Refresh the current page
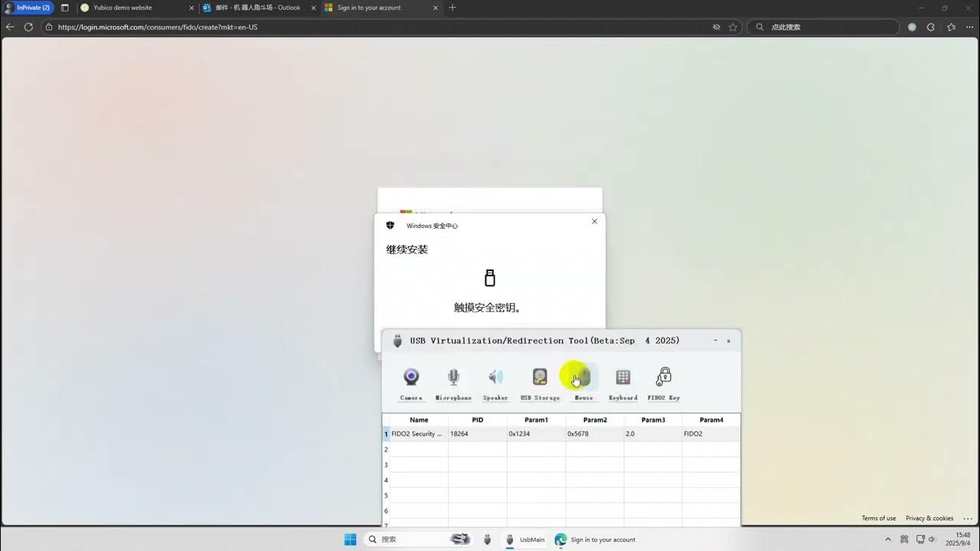The image size is (980, 551). tap(28, 26)
